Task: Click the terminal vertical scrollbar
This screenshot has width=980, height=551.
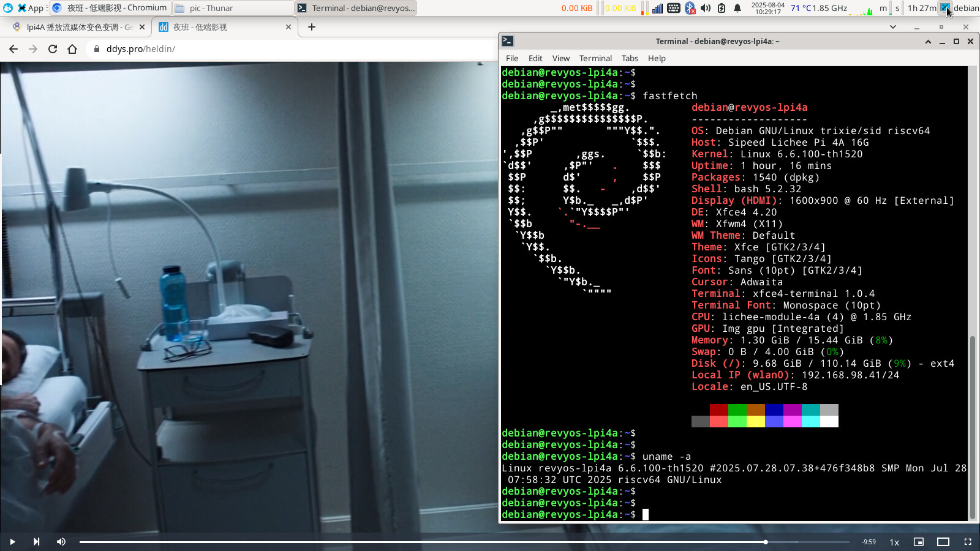Action: (973, 427)
